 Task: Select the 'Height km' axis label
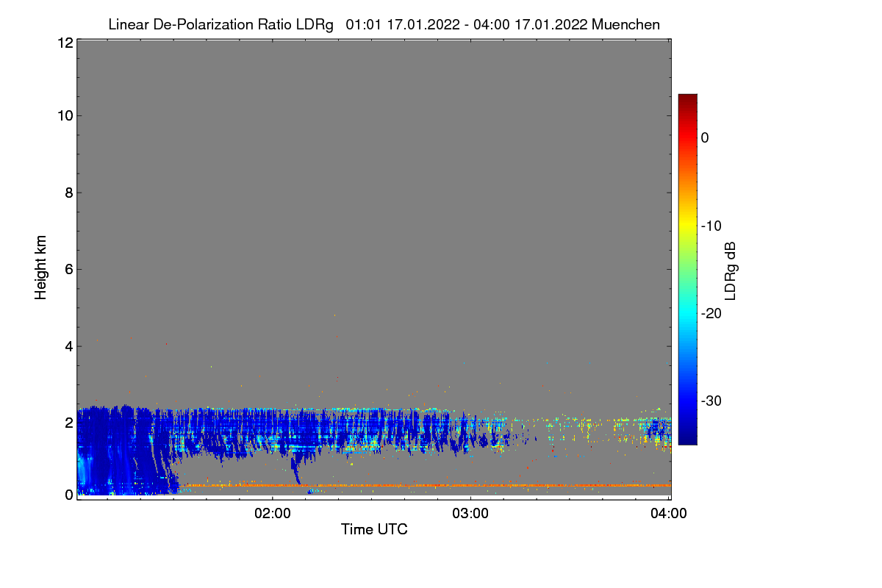41,268
